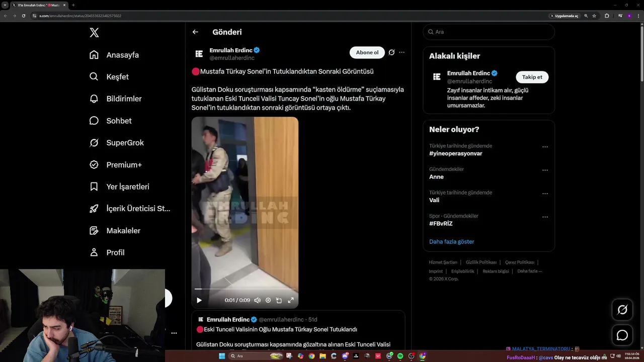The height and width of the screenshot is (362, 644).
Task: Click Takip et follow button
Action: click(532, 77)
